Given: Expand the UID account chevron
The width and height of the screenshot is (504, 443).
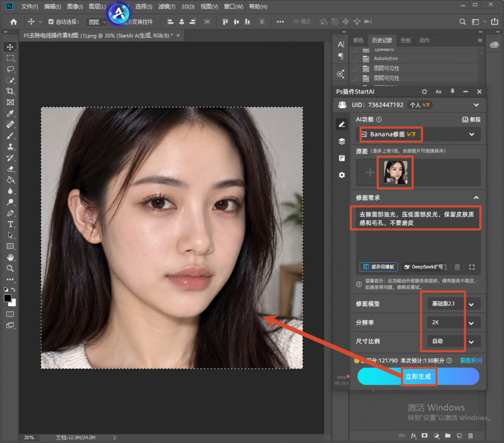Looking at the screenshot, I should 476,105.
